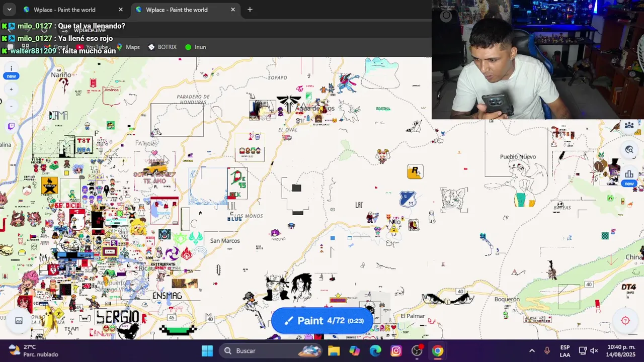Click the Rockstar Games logo pixel art

click(x=415, y=171)
